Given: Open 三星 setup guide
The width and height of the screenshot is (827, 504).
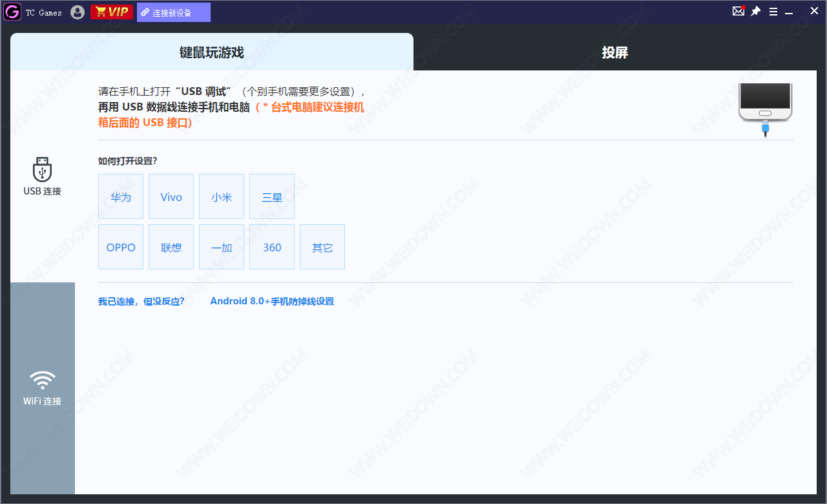Looking at the screenshot, I should click(272, 196).
